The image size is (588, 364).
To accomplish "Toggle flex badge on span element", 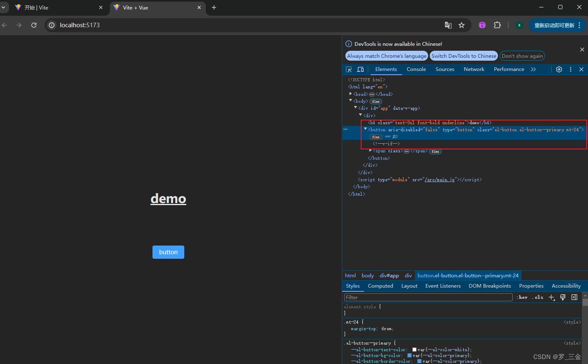I will point(435,151).
